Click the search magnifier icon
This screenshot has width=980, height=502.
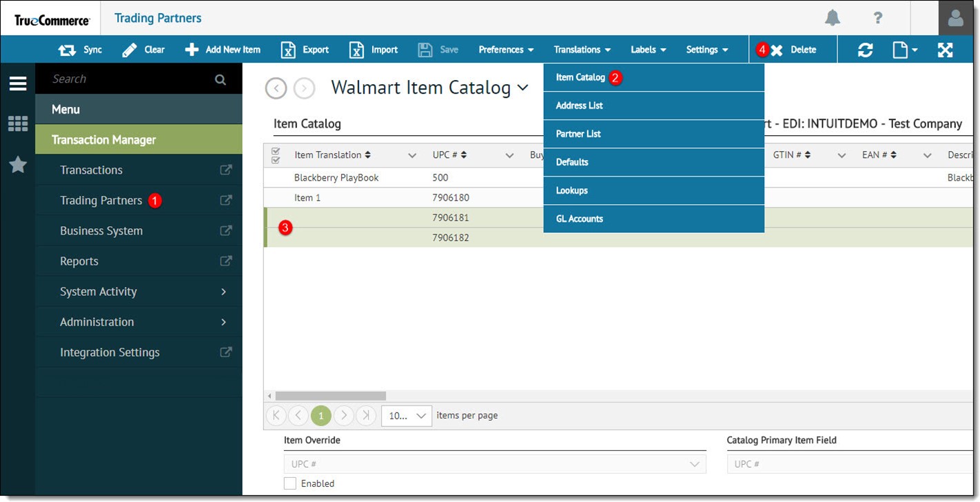tap(221, 79)
